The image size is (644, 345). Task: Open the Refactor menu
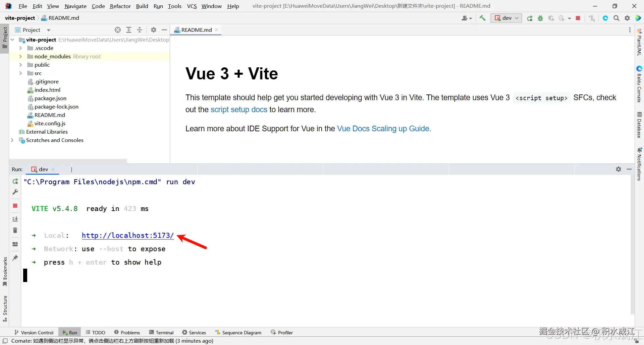pyautogui.click(x=120, y=6)
